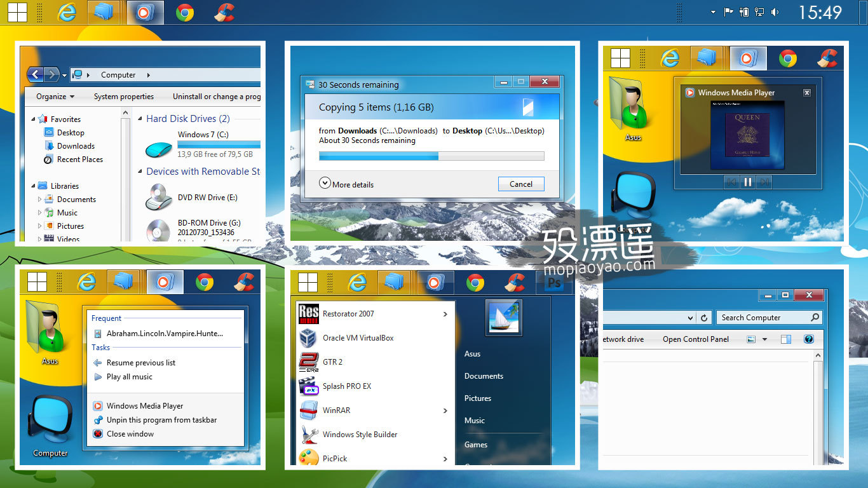Image resolution: width=868 pixels, height=488 pixels.
Task: Launch GTR 2 from the Start menu
Action: click(375, 362)
